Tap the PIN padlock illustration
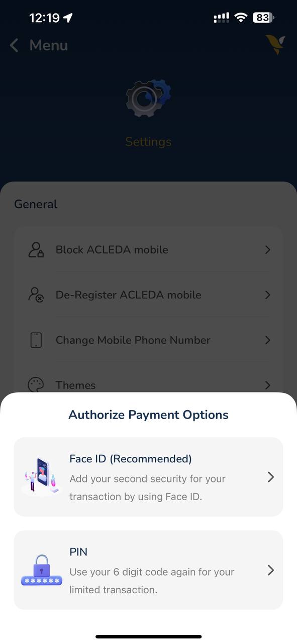 click(41, 570)
